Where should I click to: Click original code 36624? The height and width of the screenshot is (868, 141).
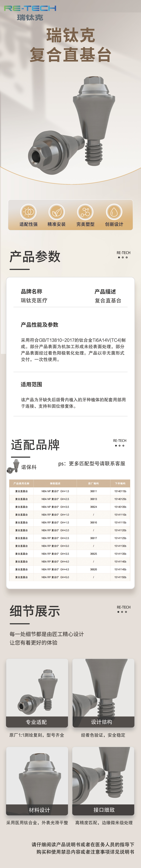[94, 507]
